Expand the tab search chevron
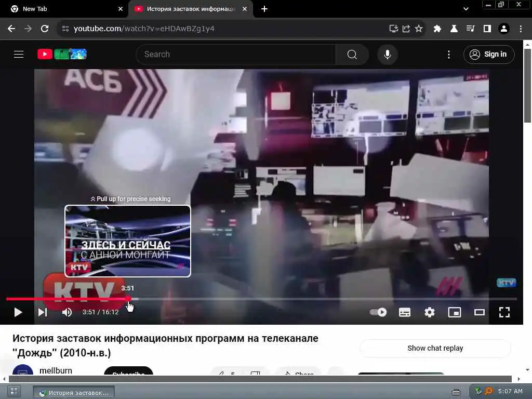This screenshot has width=532, height=399. [x=466, y=9]
